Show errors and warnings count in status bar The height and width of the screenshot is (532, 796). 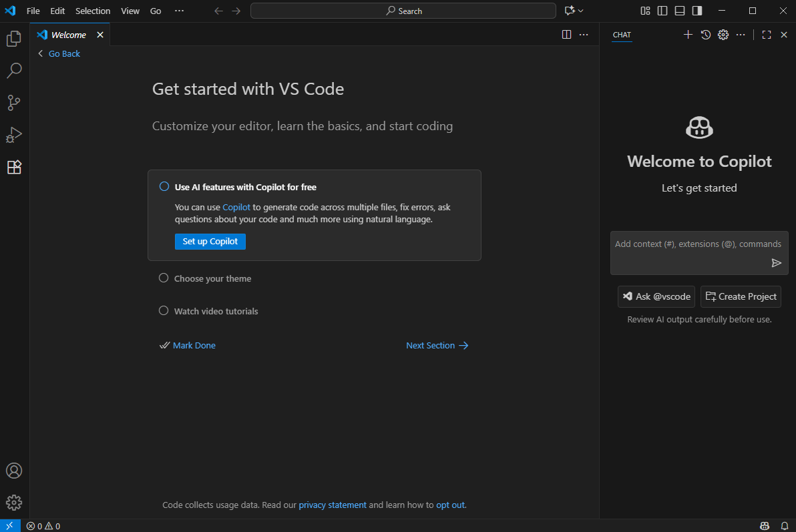click(x=43, y=526)
